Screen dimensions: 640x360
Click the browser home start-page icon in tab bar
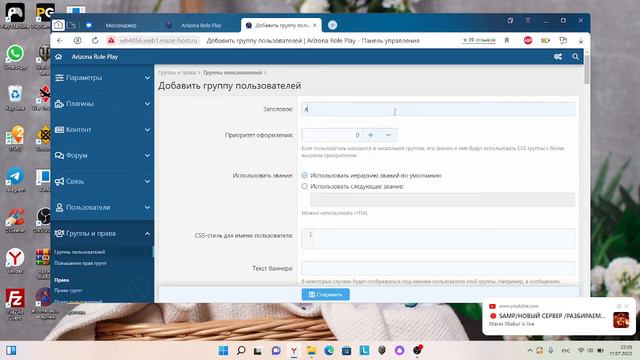coord(58,25)
